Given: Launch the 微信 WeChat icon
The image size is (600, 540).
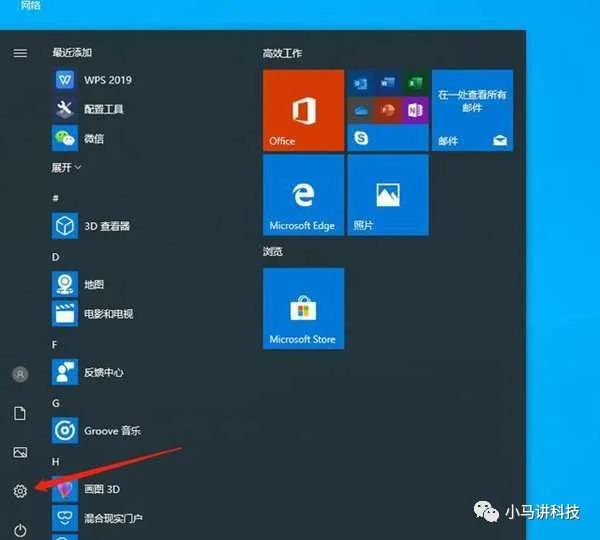Looking at the screenshot, I should pos(65,138).
